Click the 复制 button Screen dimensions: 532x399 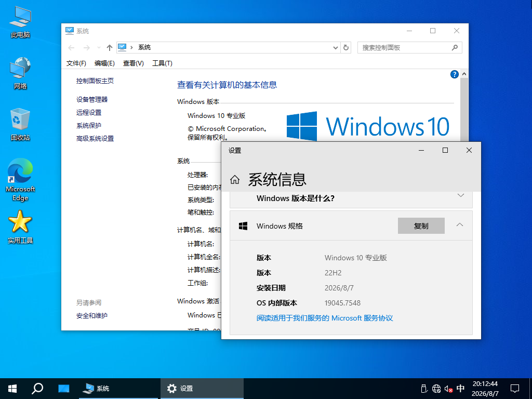point(421,225)
